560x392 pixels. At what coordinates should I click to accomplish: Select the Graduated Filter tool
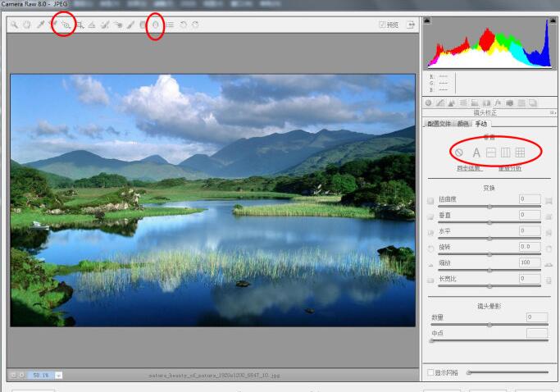[143, 25]
